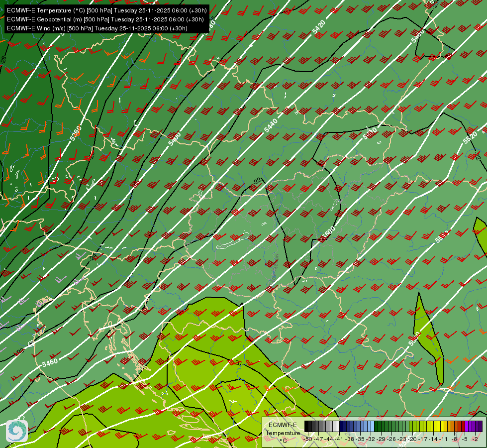Click the -2 value in the legend
Image resolution: width=487 pixels, height=448 pixels.
point(475,439)
